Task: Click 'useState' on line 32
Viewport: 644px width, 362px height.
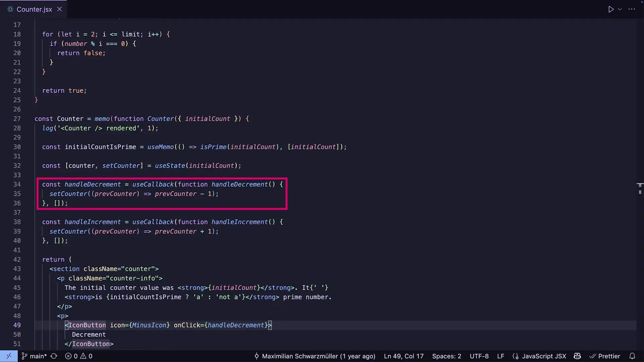Action: pos(170,166)
